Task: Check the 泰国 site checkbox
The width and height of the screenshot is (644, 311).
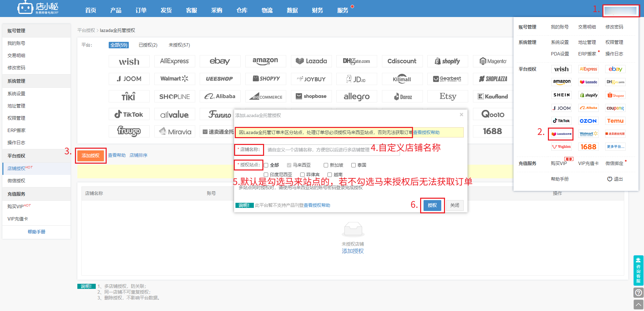Action: tap(353, 165)
